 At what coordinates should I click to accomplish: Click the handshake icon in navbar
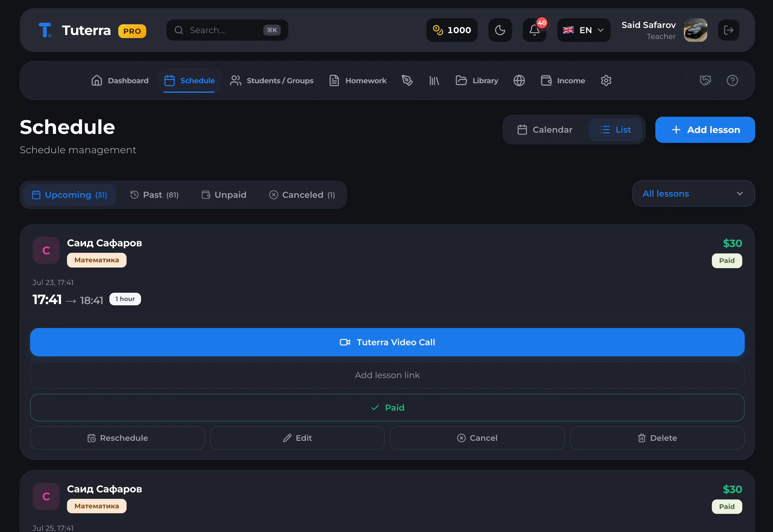(705, 80)
